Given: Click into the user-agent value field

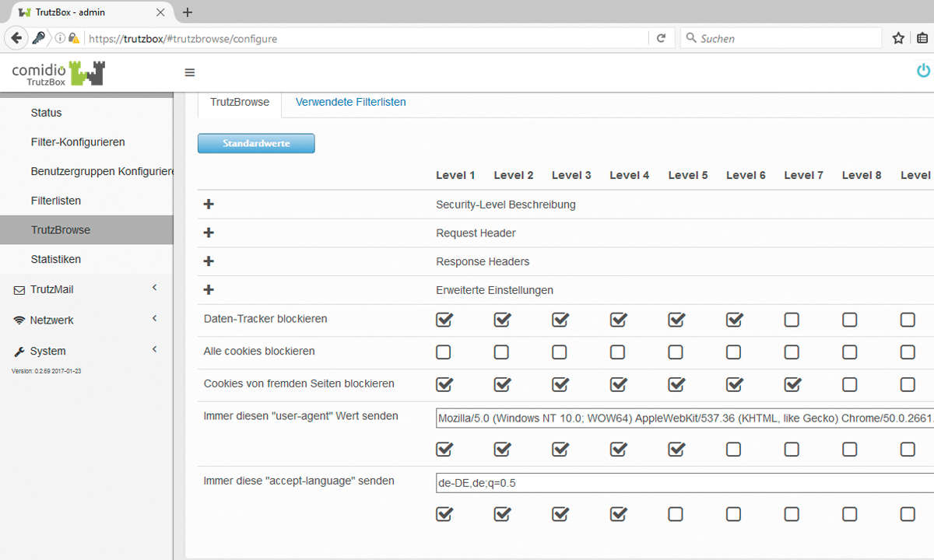Looking at the screenshot, I should click(685, 418).
